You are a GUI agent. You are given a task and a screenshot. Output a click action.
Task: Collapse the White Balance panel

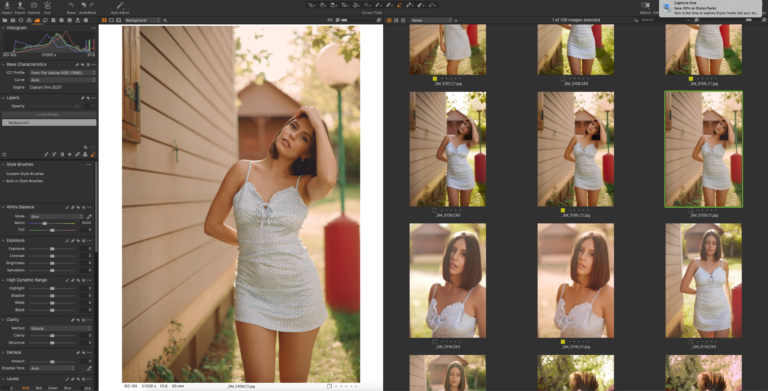pos(3,207)
